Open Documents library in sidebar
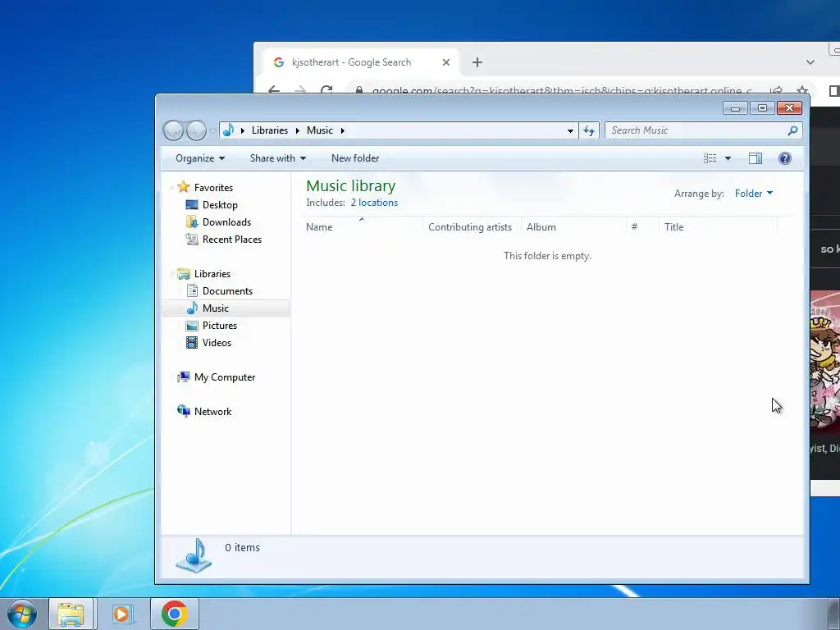Viewport: 840px width, 630px height. [227, 291]
